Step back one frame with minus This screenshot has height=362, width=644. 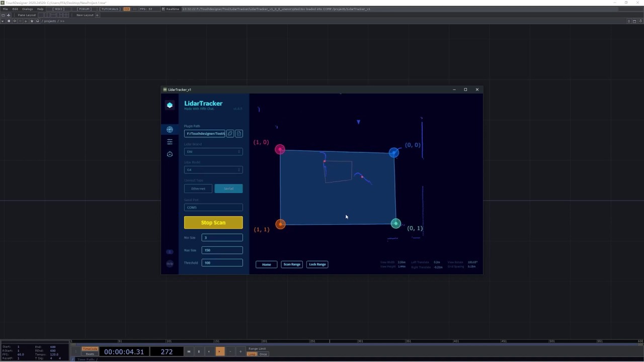coord(230,351)
